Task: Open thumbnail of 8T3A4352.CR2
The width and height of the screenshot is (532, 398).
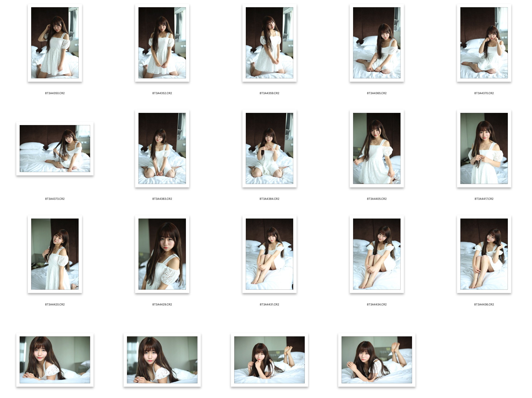Action: [162, 43]
